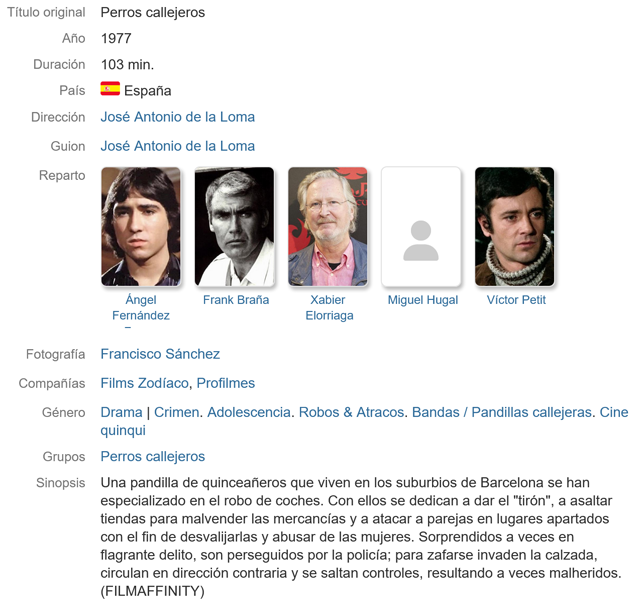Open Films Zodíaco company link
The width and height of the screenshot is (640, 607).
[144, 383]
